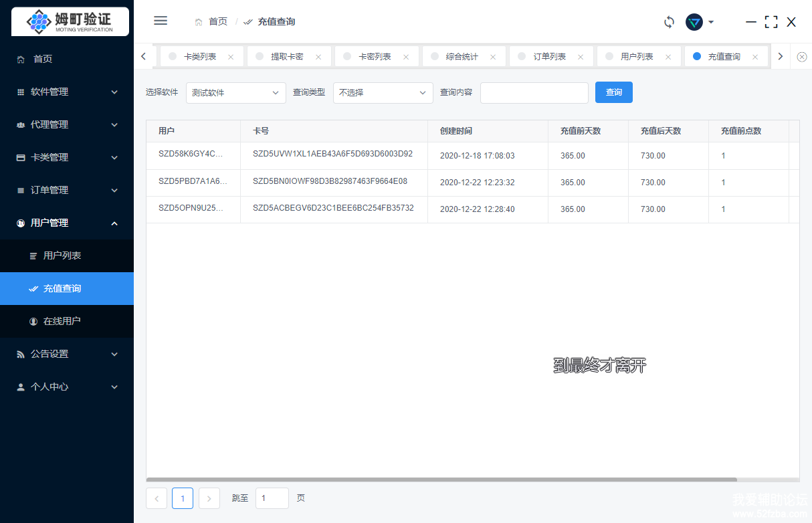Click the blue 查询 button
This screenshot has height=523, width=812.
613,92
